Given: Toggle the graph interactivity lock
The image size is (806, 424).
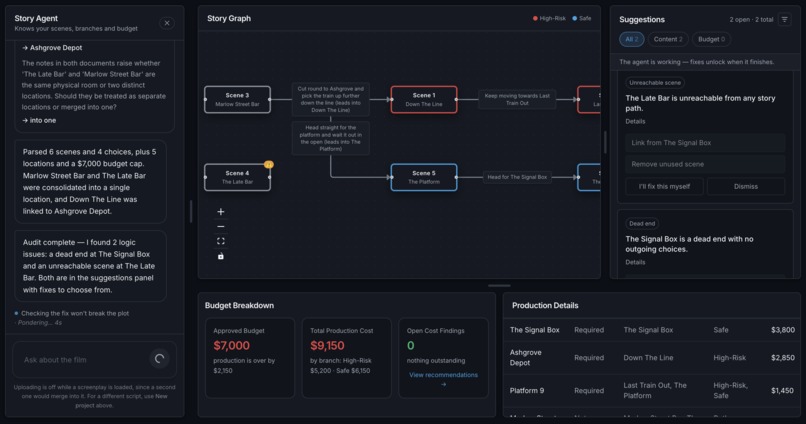Looking at the screenshot, I should tap(221, 256).
